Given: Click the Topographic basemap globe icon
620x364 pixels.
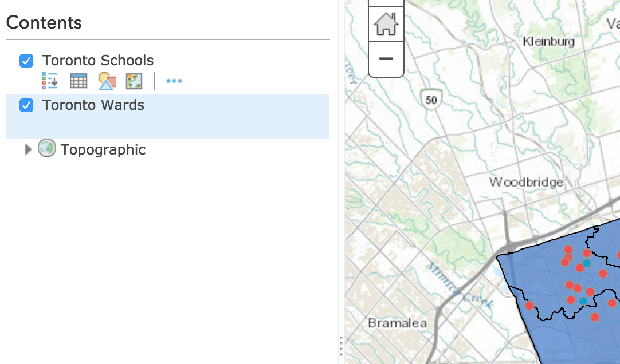Looking at the screenshot, I should (x=47, y=148).
